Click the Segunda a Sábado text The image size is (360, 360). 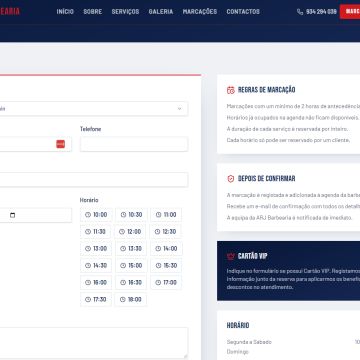pyautogui.click(x=249, y=342)
